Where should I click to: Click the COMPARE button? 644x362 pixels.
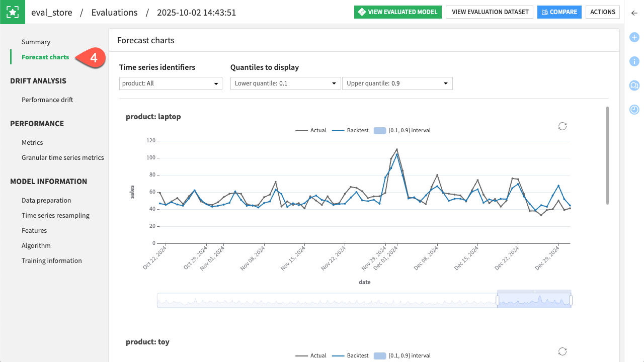tap(559, 12)
